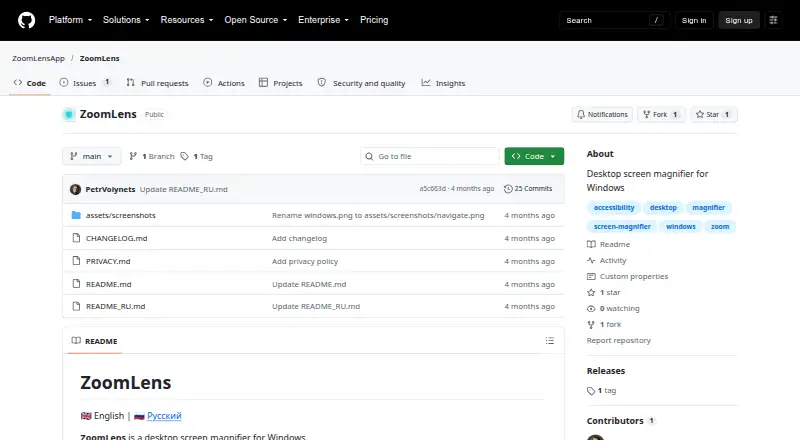Open the README.md file
This screenshot has width=800, height=440.
tap(109, 284)
